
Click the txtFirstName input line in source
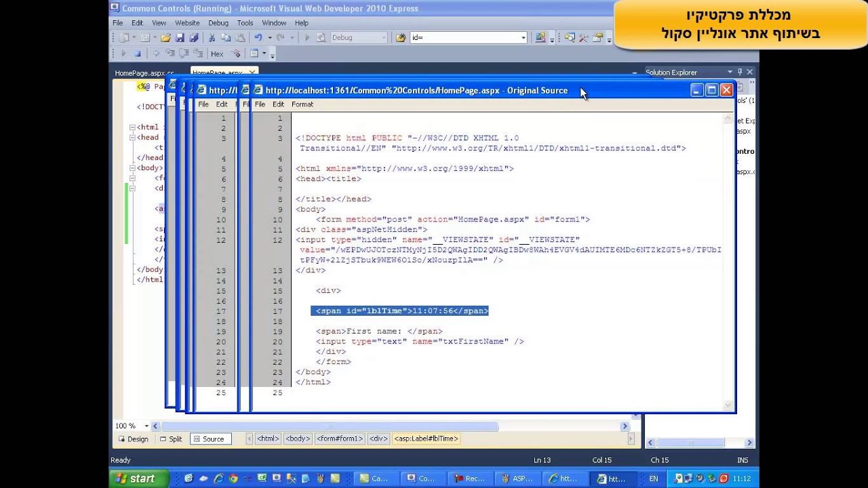tap(420, 342)
